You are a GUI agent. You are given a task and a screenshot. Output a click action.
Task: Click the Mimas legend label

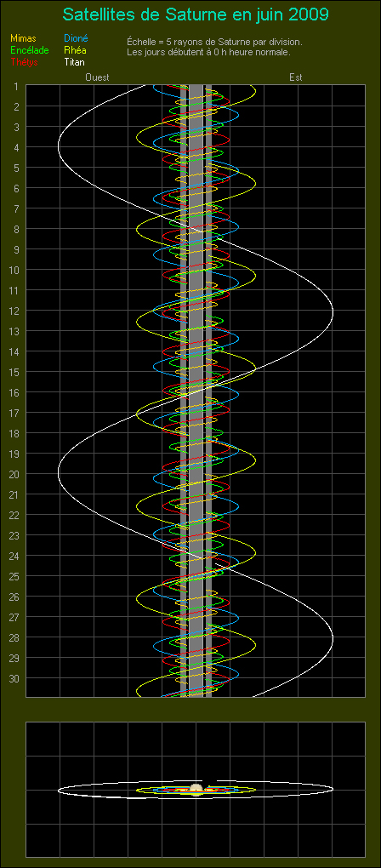point(23,39)
